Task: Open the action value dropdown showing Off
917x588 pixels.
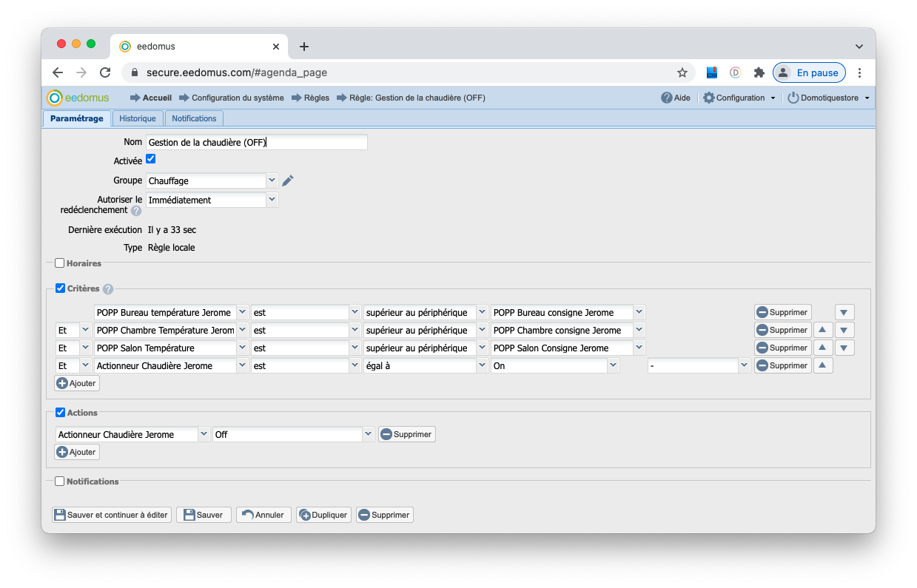Action: (368, 434)
